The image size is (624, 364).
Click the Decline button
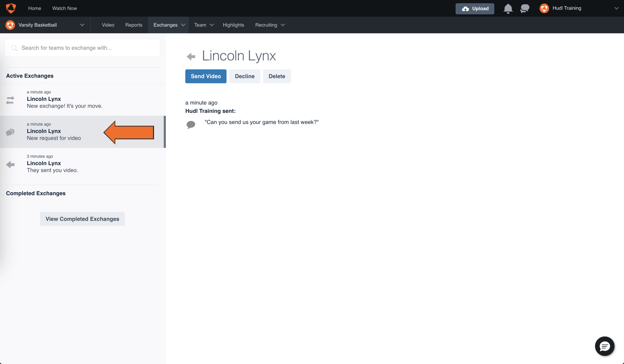pyautogui.click(x=244, y=76)
